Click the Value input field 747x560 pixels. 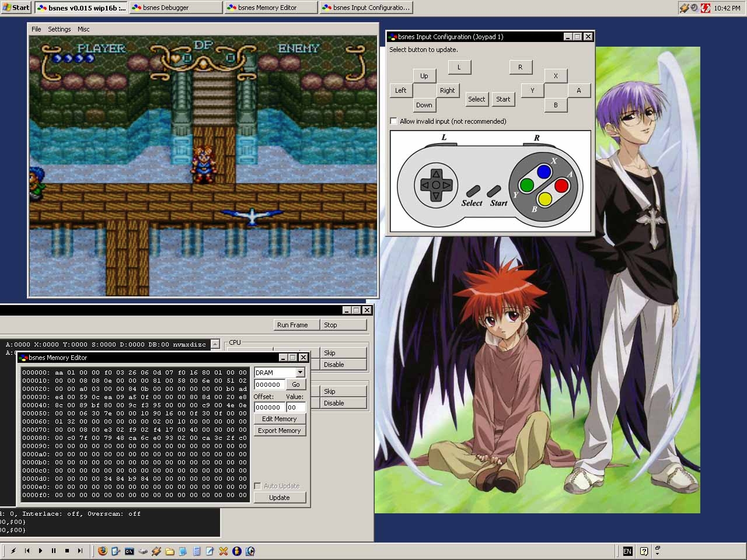pyautogui.click(x=296, y=407)
